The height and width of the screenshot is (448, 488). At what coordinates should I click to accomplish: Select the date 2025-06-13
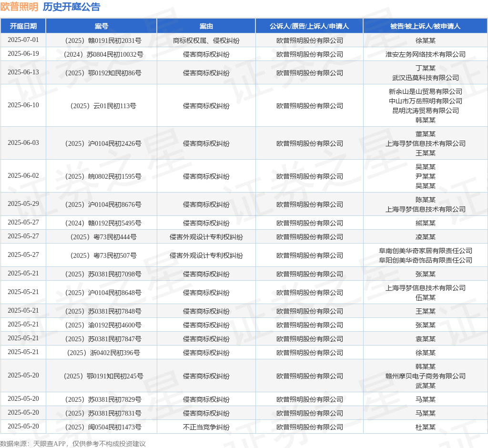coord(23,72)
